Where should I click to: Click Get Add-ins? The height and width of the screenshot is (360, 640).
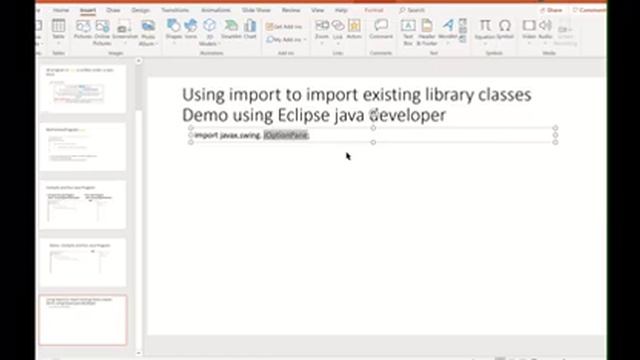pyautogui.click(x=284, y=27)
